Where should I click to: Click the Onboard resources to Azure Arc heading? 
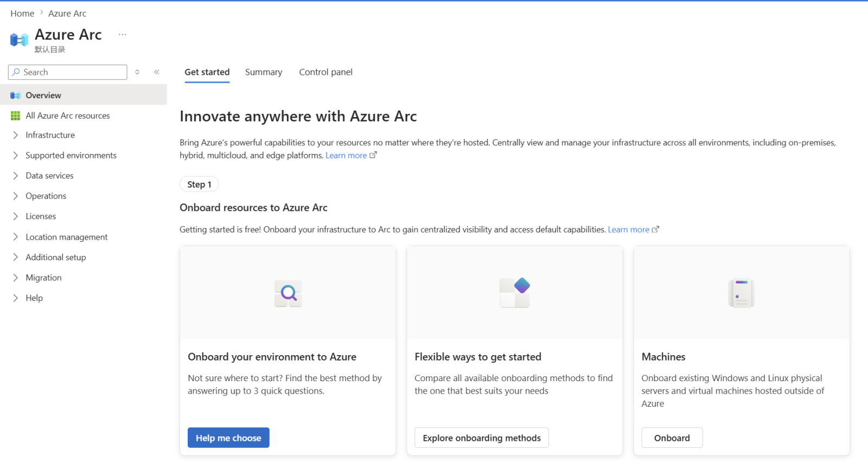click(254, 208)
